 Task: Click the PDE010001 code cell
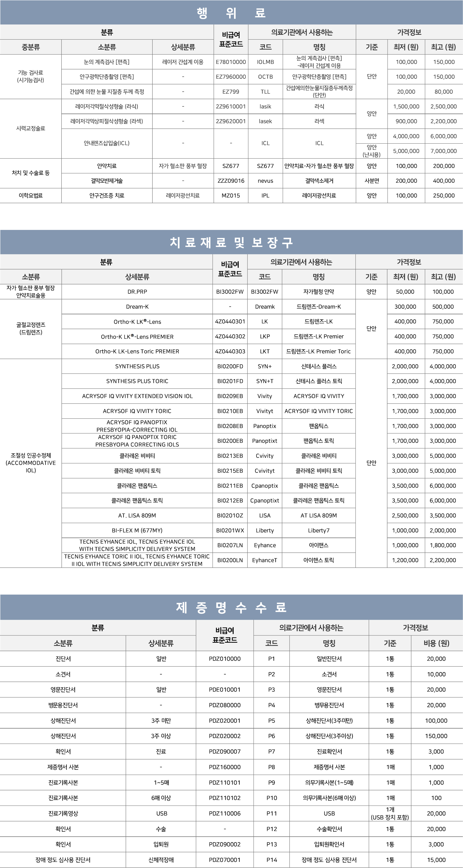coord(225,690)
